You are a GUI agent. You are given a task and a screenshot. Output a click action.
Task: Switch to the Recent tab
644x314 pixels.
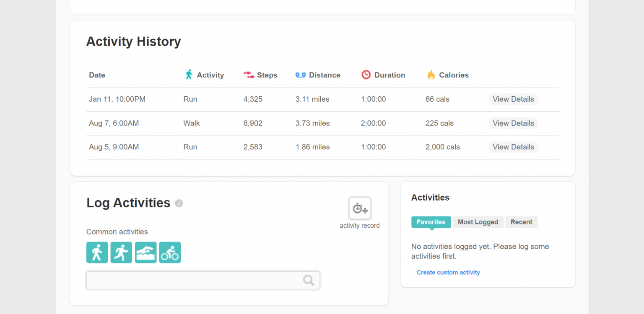click(x=522, y=222)
